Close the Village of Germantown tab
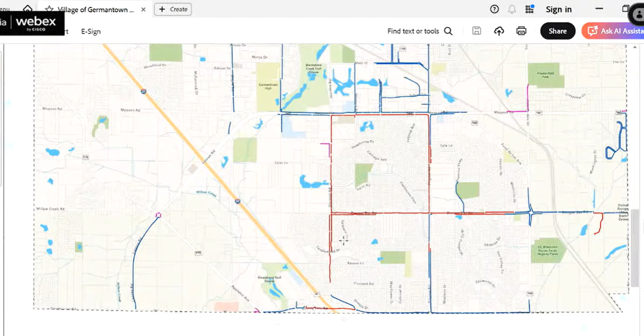This screenshot has width=644, height=336. [143, 9]
